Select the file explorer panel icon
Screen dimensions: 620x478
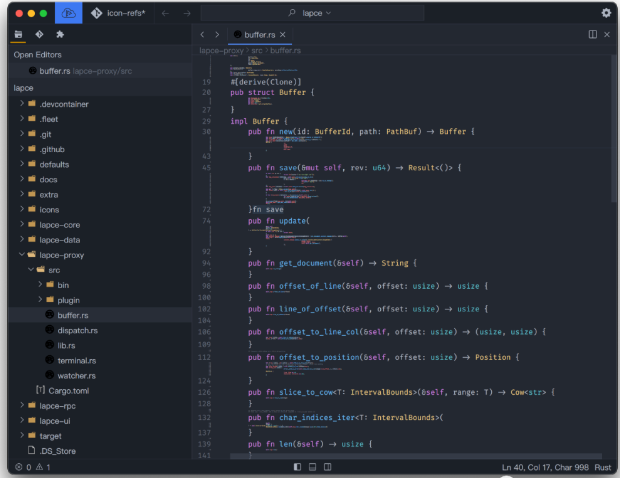click(18, 34)
